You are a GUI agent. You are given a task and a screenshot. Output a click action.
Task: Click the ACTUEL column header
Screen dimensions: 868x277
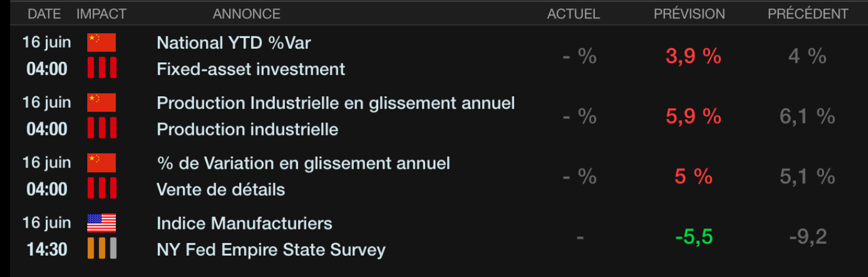[574, 14]
